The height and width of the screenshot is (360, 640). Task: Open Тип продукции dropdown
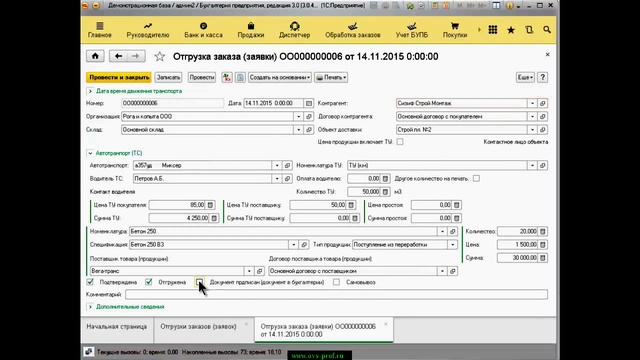(453, 244)
